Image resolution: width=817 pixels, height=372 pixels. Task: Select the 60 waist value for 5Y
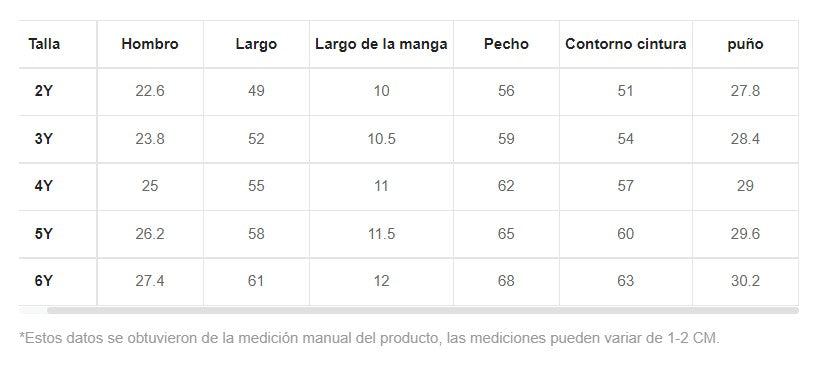(626, 234)
